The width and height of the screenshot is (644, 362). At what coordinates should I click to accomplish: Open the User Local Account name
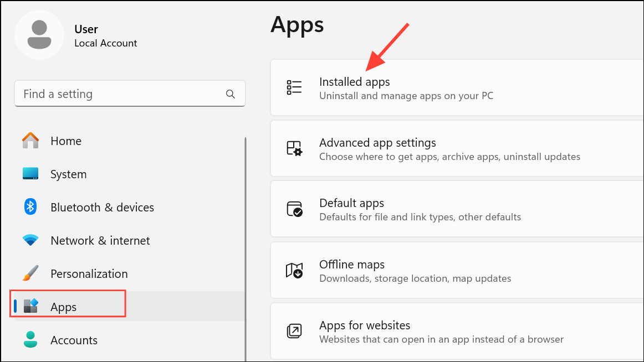(x=105, y=36)
